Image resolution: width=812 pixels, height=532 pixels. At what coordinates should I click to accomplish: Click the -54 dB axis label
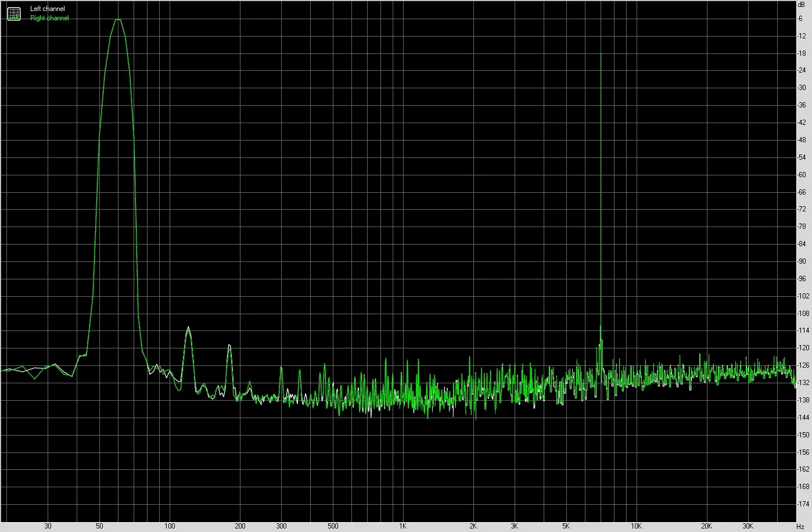coord(802,157)
